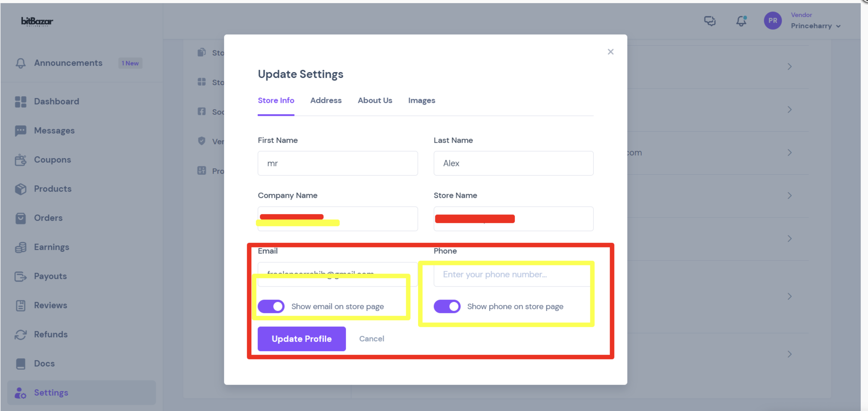This screenshot has height=411, width=868.
Task: Click the Store Name input field
Action: click(513, 218)
